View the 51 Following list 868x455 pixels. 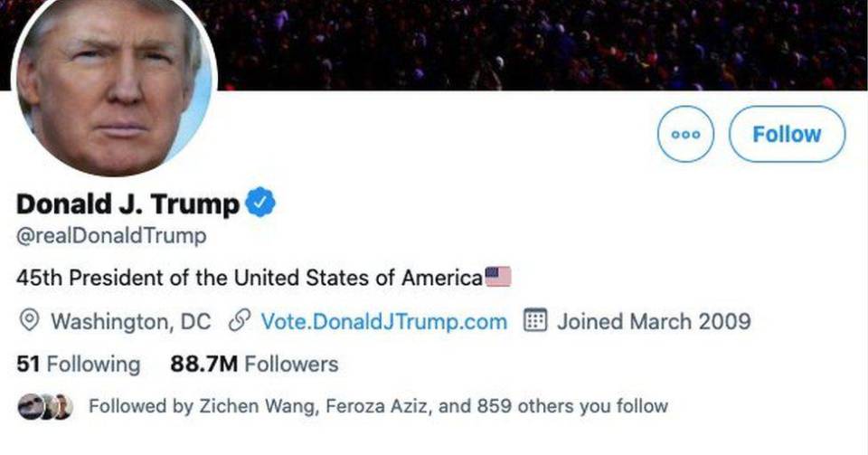pyautogui.click(x=79, y=365)
